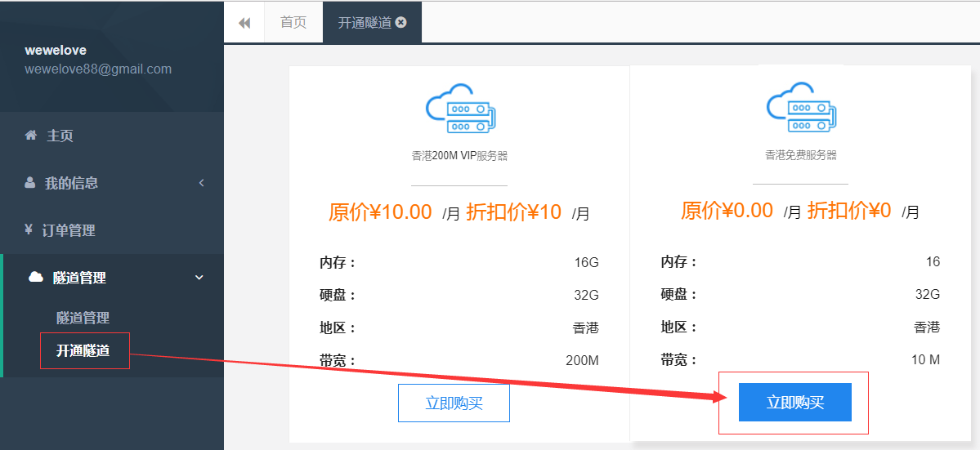This screenshot has width=980, height=450.
Task: Click 立即购买 for the VIP server
Action: point(454,403)
